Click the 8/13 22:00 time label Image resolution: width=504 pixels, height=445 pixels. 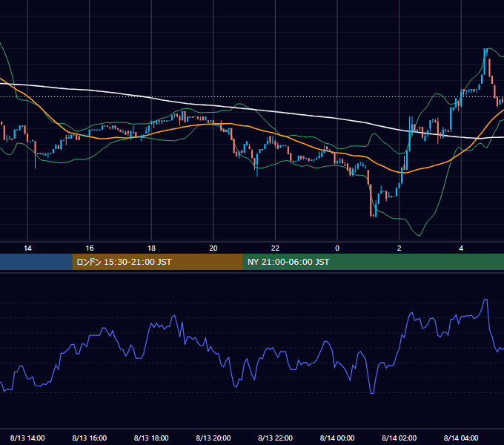[x=275, y=438]
